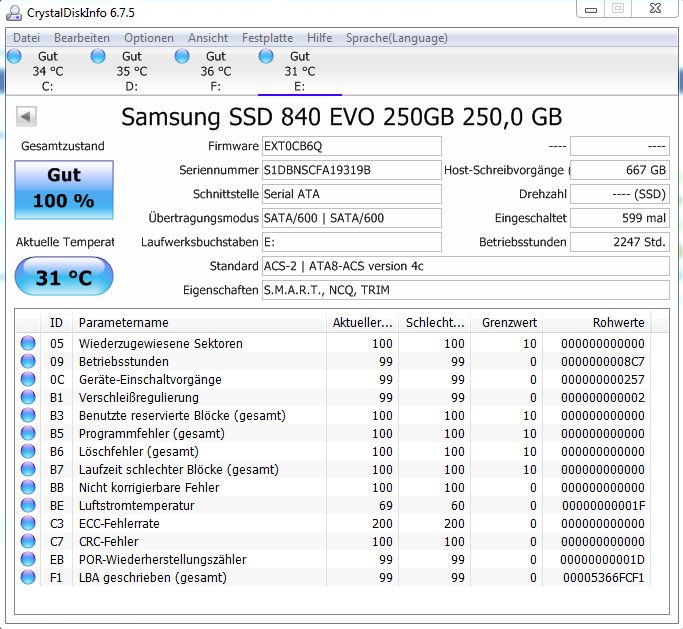The width and height of the screenshot is (683, 629).
Task: Open the Bearbeiten menu
Action: pos(81,38)
